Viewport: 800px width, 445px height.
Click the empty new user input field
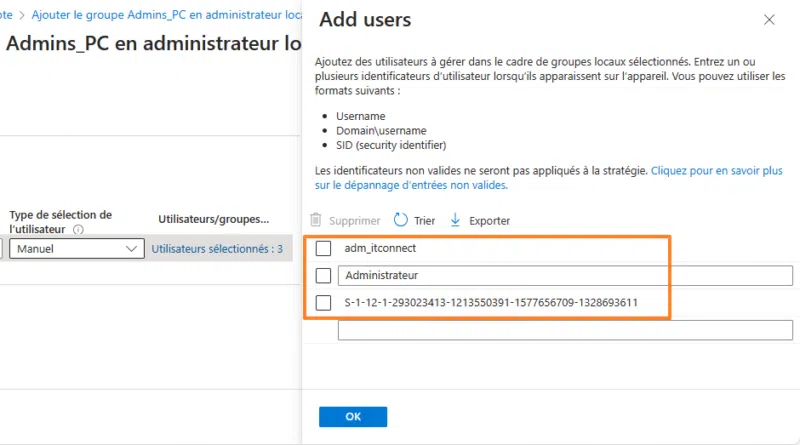(x=565, y=330)
